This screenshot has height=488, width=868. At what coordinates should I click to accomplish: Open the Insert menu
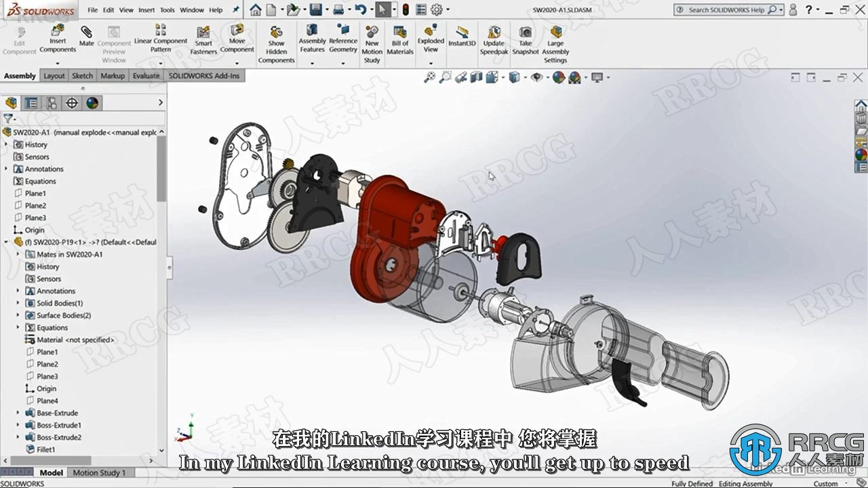(x=146, y=10)
